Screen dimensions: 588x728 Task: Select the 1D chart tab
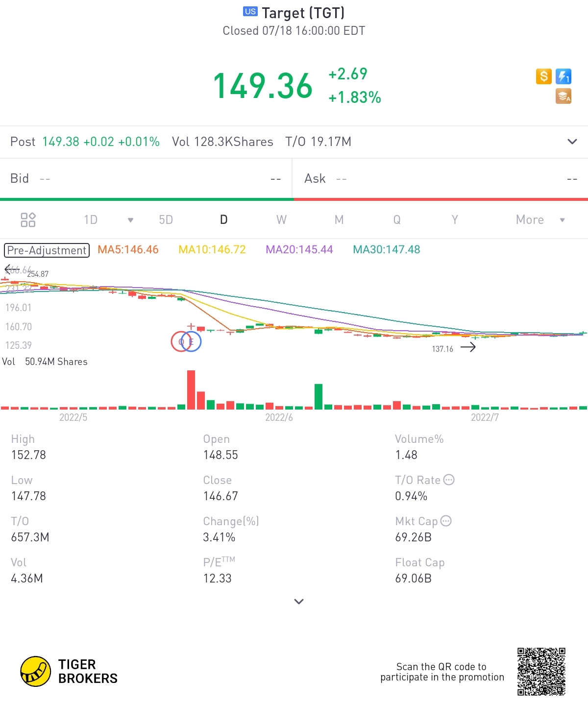click(91, 219)
